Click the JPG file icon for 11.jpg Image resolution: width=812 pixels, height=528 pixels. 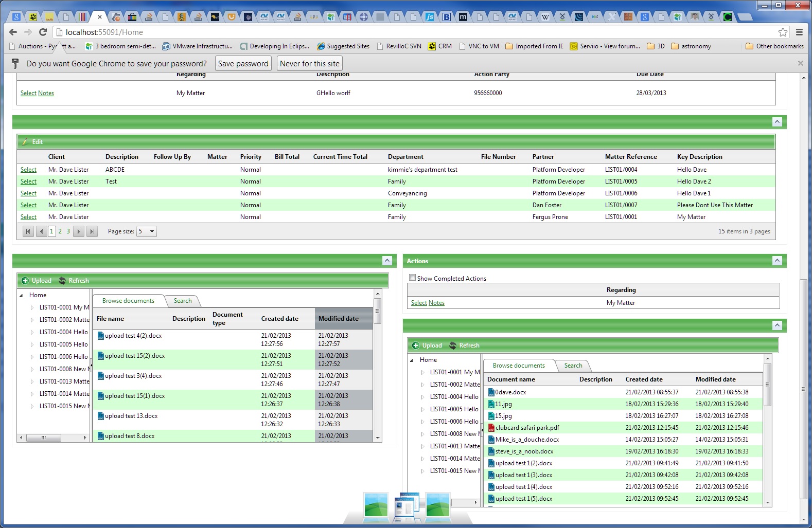491,404
